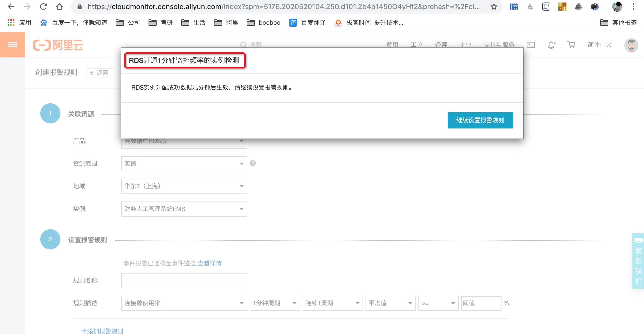Image resolution: width=644 pixels, height=334 pixels.
Task: Open the Cloud Shell terminal icon
Action: coord(531,45)
